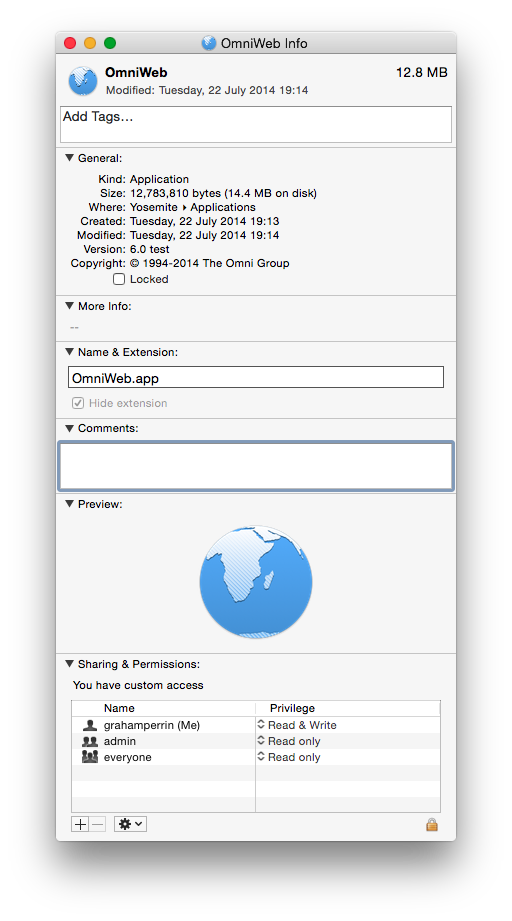Change privilege for grahamperrin (Me)
Image resolution: width=512 pixels, height=921 pixels.
point(297,725)
